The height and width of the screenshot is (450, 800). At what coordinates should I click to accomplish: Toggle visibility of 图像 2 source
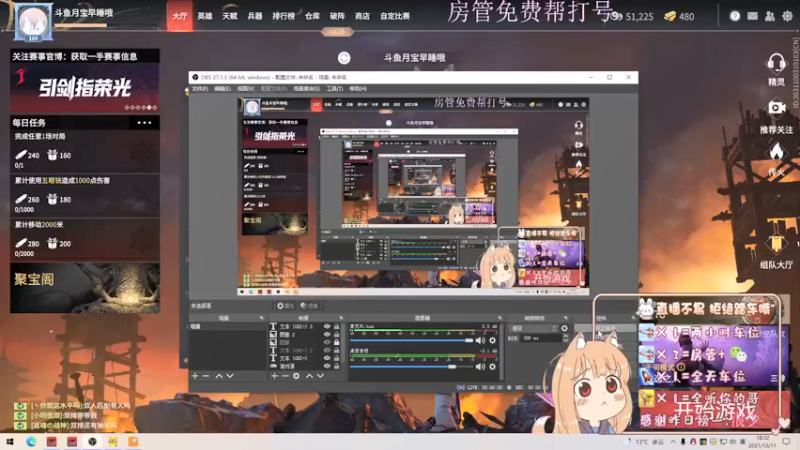point(327,335)
